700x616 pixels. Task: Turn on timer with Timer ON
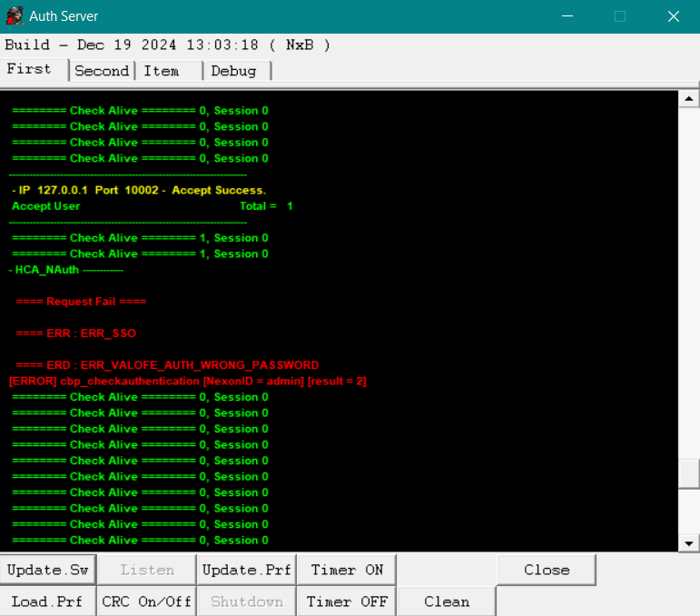pyautogui.click(x=347, y=570)
